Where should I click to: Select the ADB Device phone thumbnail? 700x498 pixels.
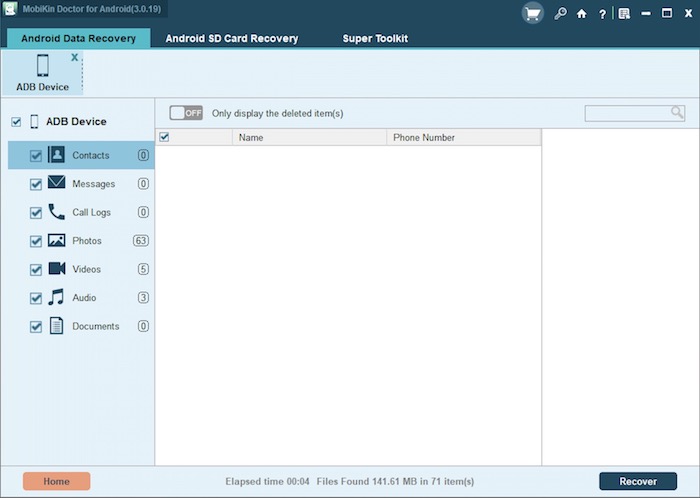pyautogui.click(x=43, y=65)
